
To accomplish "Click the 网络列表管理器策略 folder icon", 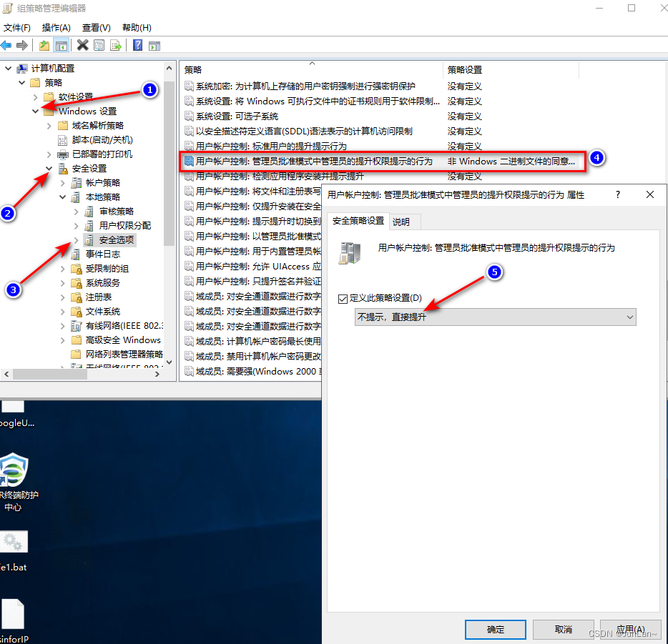I will pyautogui.click(x=76, y=354).
